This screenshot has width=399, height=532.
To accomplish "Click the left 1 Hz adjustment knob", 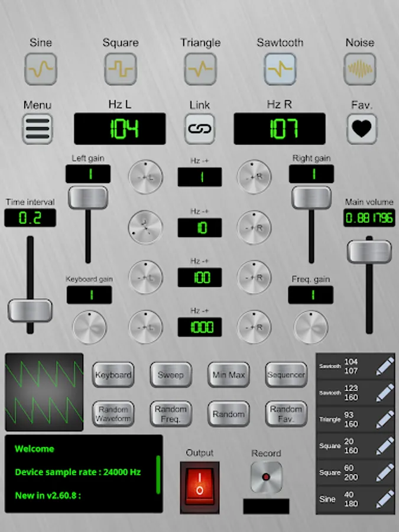I will [x=146, y=177].
